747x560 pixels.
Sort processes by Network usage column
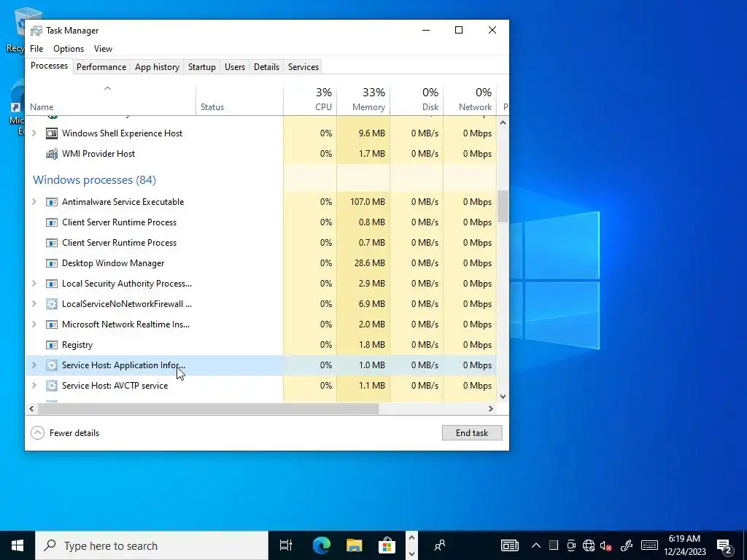point(471,100)
